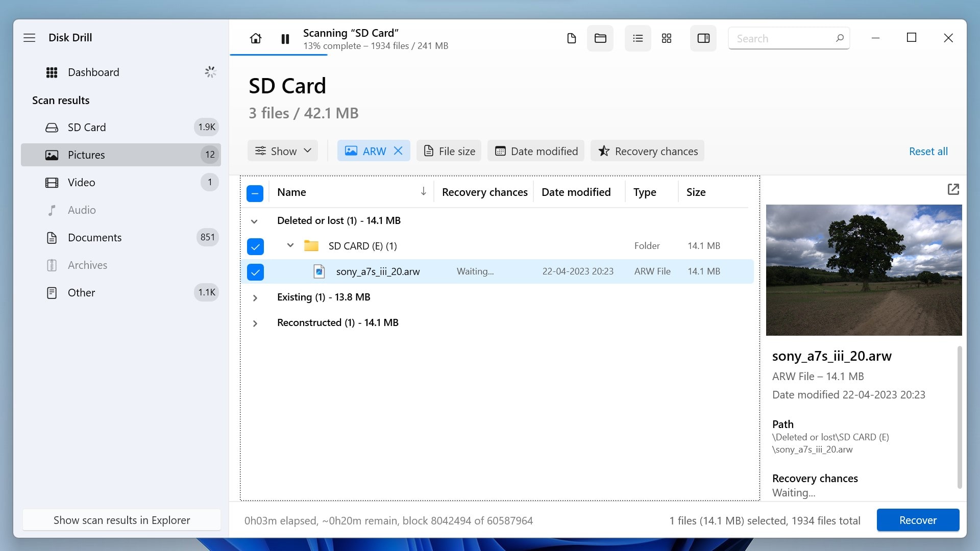The height and width of the screenshot is (551, 980).
Task: Click the preview panel scrollbar
Action: tap(960, 417)
